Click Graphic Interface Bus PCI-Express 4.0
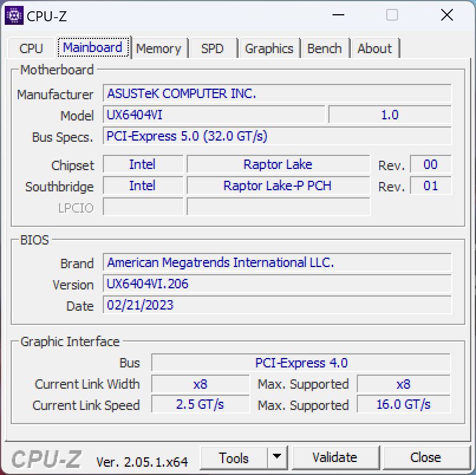Viewport: 476px width, 475px height. click(301, 363)
